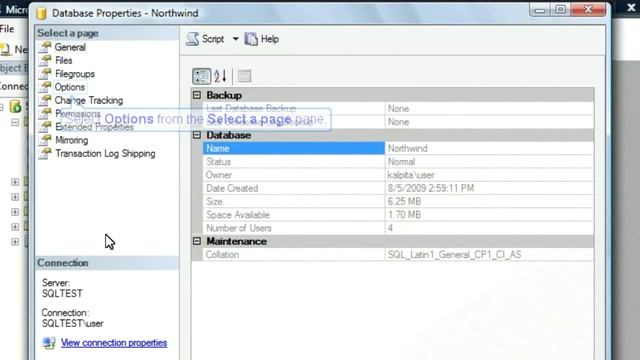The image size is (640, 360).
Task: Click the connection properties icon
Action: pyautogui.click(x=49, y=343)
